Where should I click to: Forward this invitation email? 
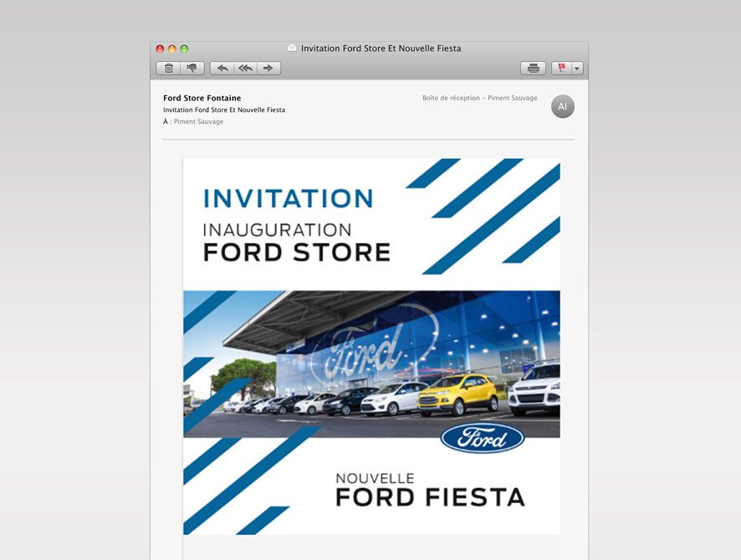(268, 69)
